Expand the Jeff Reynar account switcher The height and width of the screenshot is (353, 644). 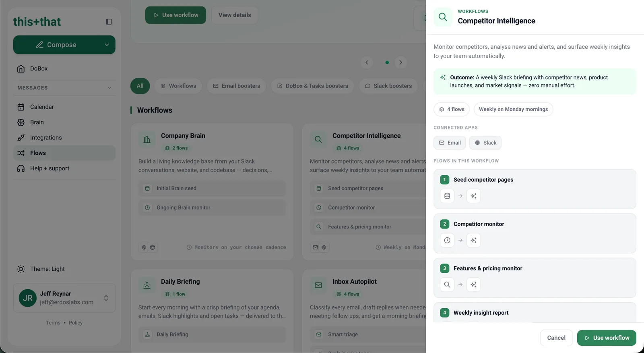click(x=106, y=298)
